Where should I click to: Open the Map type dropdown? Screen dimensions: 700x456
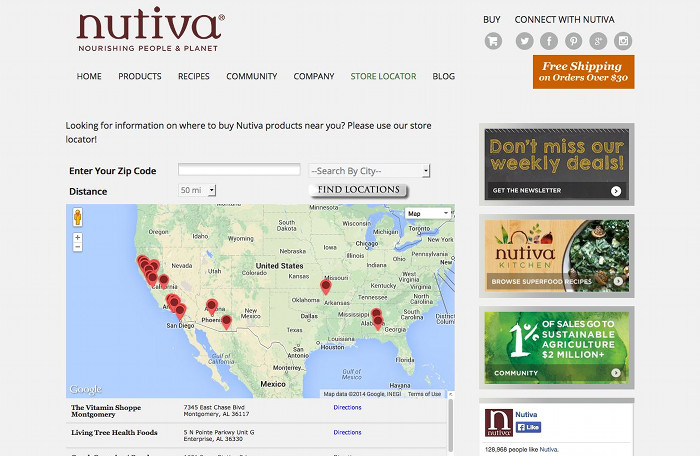pos(426,214)
